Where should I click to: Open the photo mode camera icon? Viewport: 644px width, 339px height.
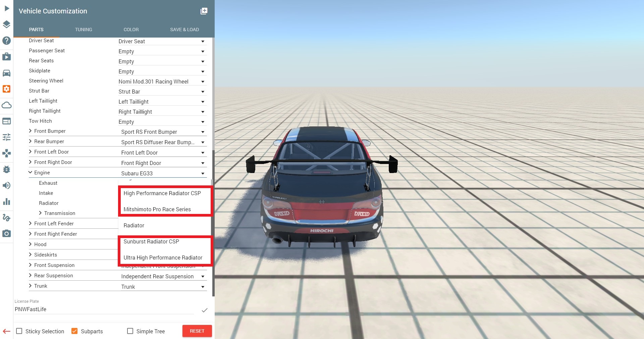click(7, 234)
